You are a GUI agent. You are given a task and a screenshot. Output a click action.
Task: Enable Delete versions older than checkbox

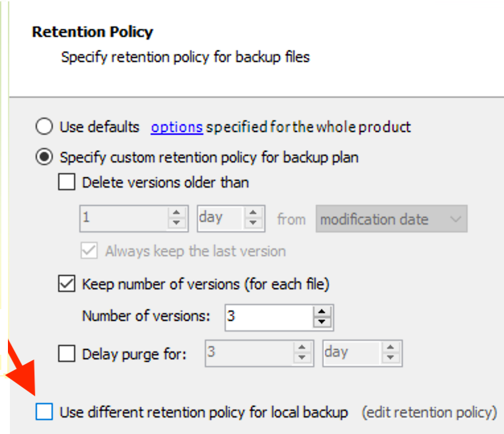point(67,182)
